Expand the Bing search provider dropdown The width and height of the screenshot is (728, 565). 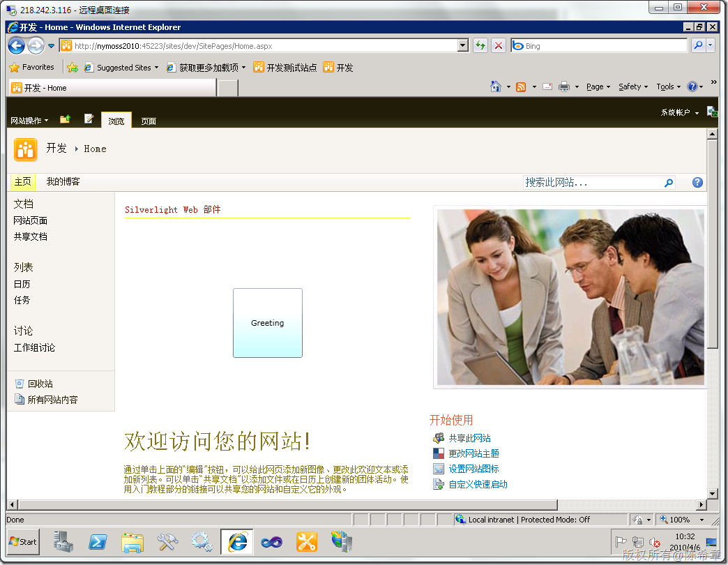(x=710, y=45)
